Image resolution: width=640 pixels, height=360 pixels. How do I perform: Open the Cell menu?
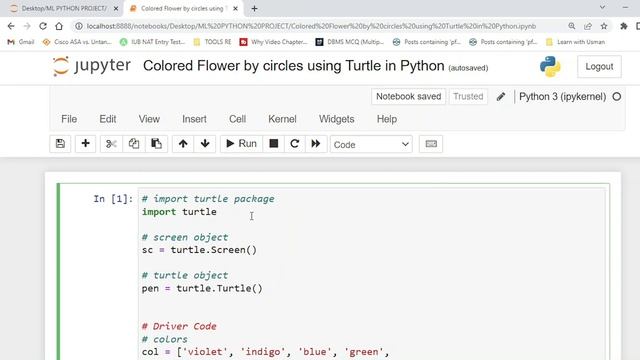coord(237,119)
